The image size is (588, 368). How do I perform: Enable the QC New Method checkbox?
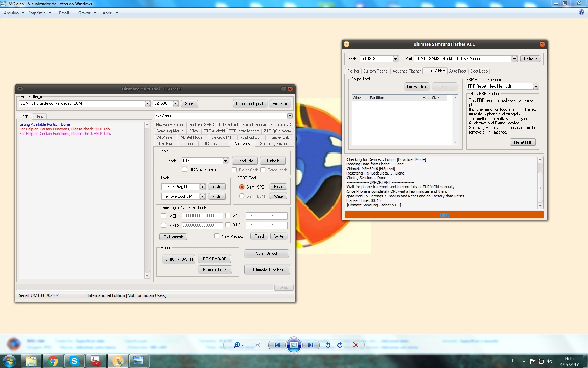(184, 169)
